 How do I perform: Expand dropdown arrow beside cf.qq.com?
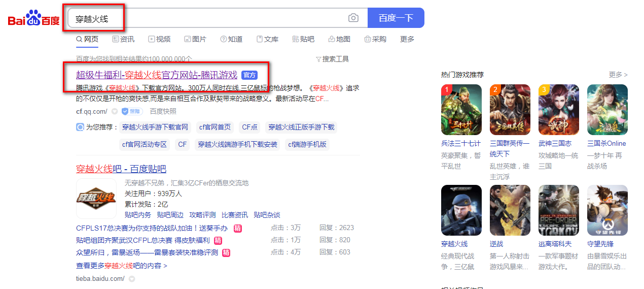115,111
